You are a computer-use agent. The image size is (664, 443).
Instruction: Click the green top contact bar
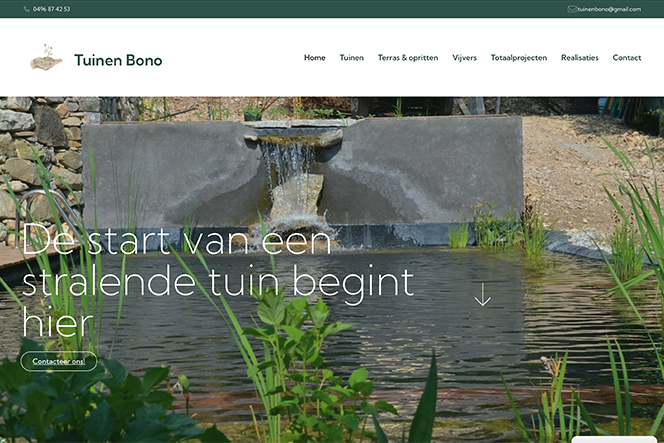[332, 9]
